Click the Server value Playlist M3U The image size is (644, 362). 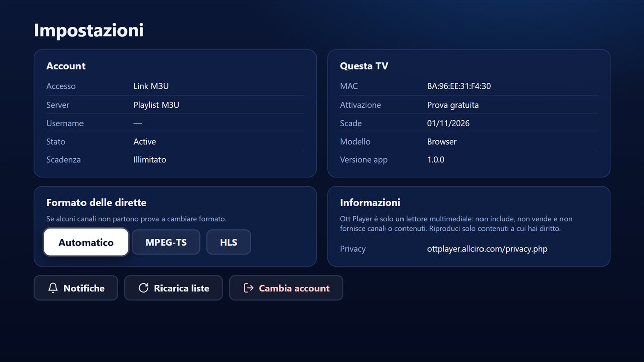pos(156,105)
